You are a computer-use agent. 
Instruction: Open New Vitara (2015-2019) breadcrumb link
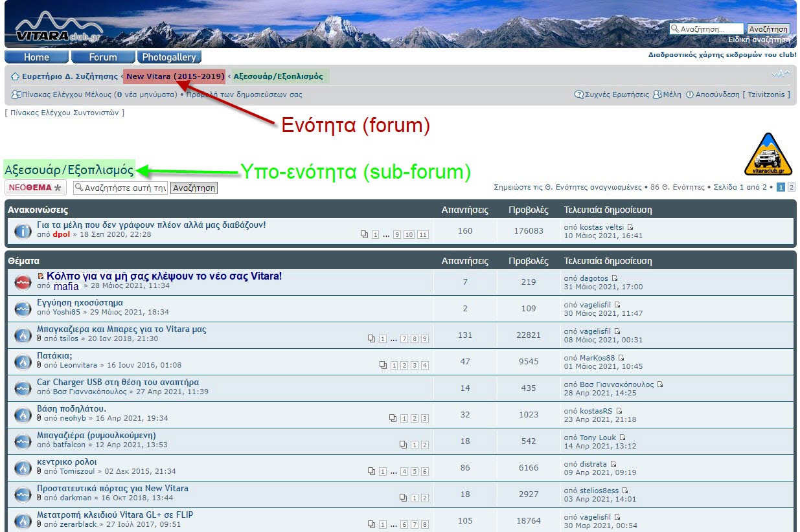pyautogui.click(x=176, y=76)
